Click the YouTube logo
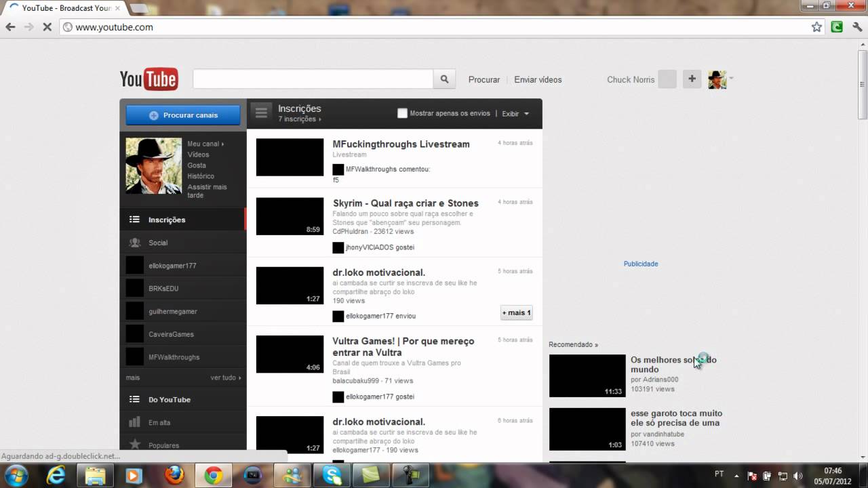 149,79
